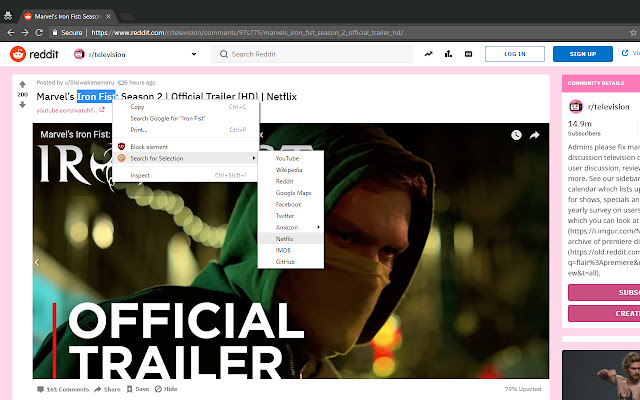Click the video share arrow icon
Viewport: 640px width, 400px height.
point(534,135)
